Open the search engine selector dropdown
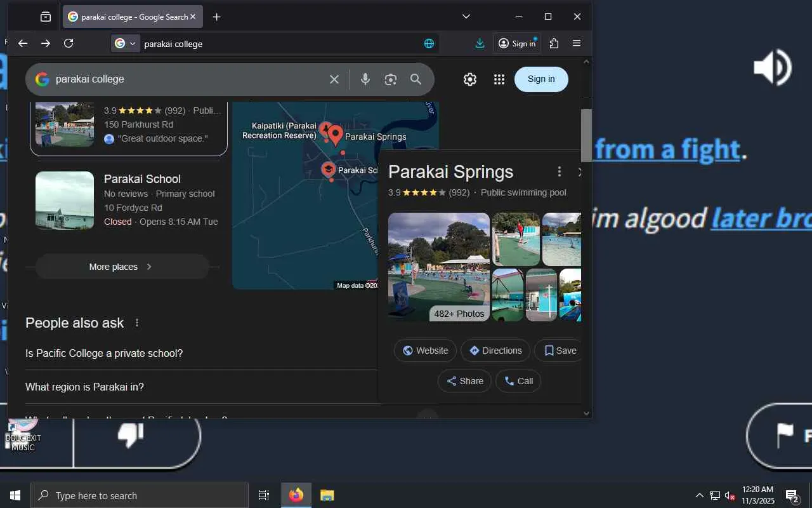 point(126,43)
